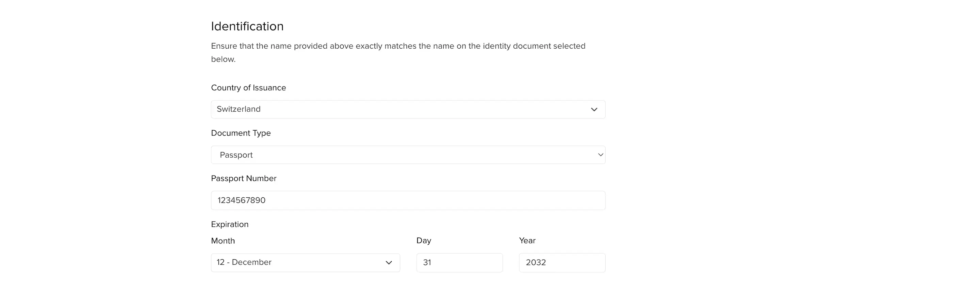The width and height of the screenshot is (980, 294).
Task: Expand the 12 - December month selector
Action: coord(305,262)
